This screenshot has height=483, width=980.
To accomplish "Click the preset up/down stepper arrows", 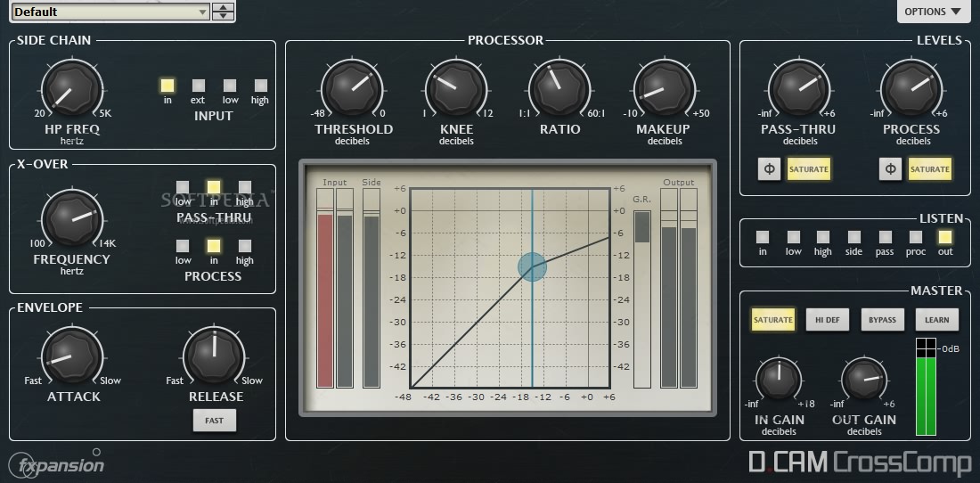I will point(223,12).
